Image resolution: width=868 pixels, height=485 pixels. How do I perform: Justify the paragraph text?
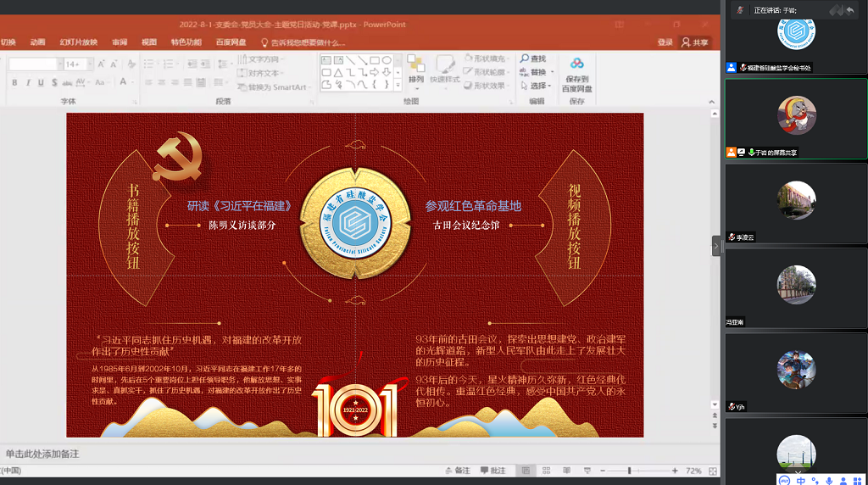pyautogui.click(x=188, y=82)
